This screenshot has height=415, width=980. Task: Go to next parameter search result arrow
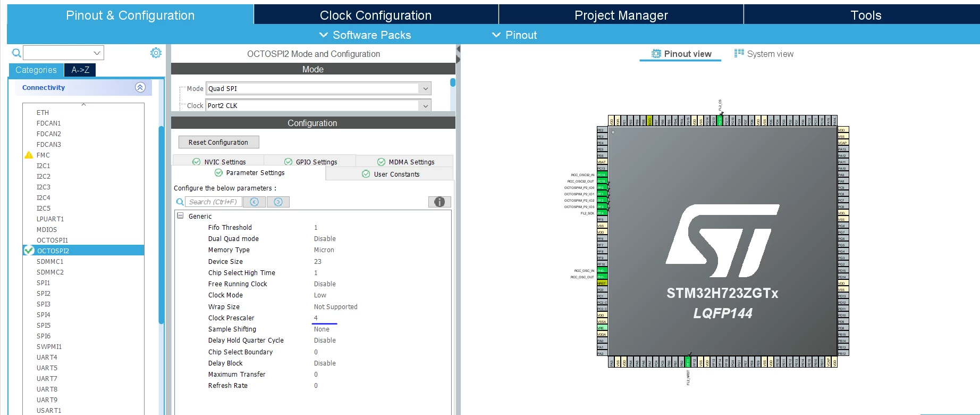(278, 202)
